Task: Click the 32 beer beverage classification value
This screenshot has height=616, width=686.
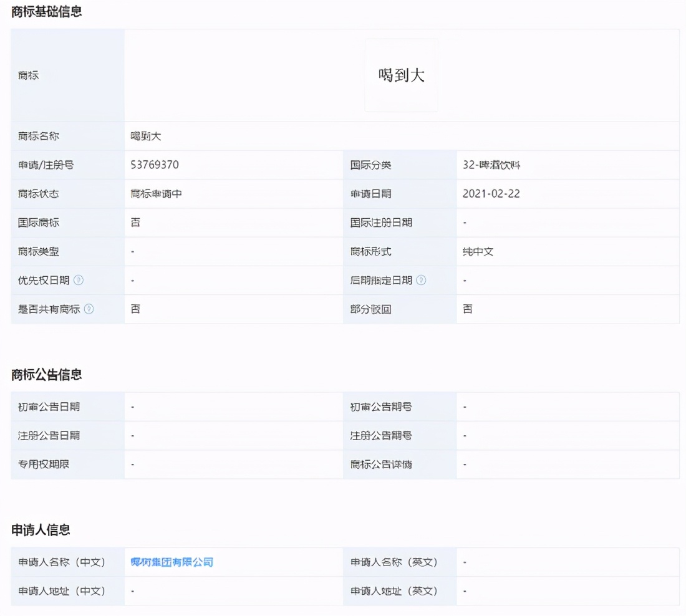Action: (491, 165)
